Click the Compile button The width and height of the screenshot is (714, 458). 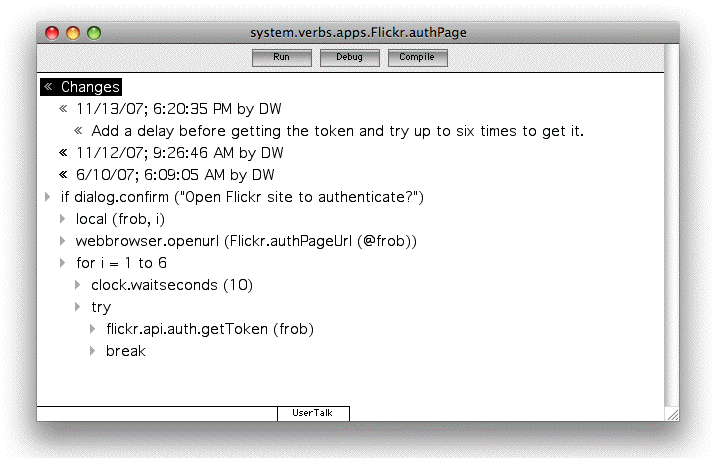click(x=417, y=58)
